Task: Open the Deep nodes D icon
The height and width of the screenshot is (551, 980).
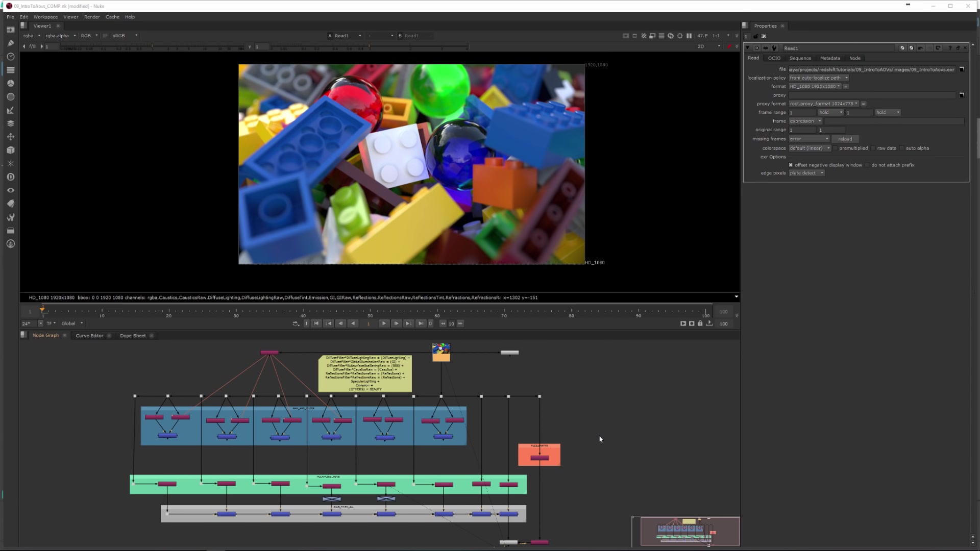Action: pos(10,177)
